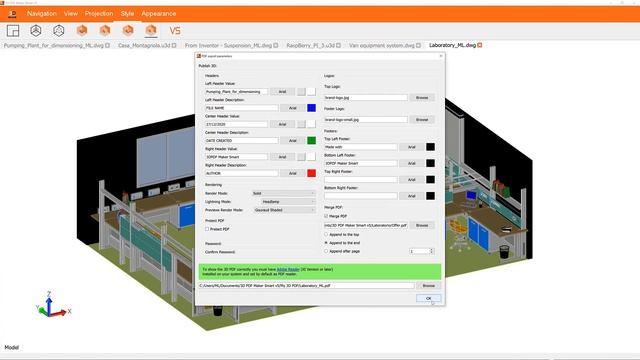Viewport: 640px width, 360px height.
Task: Click the white Left Header Value color swatch
Action: (x=311, y=92)
